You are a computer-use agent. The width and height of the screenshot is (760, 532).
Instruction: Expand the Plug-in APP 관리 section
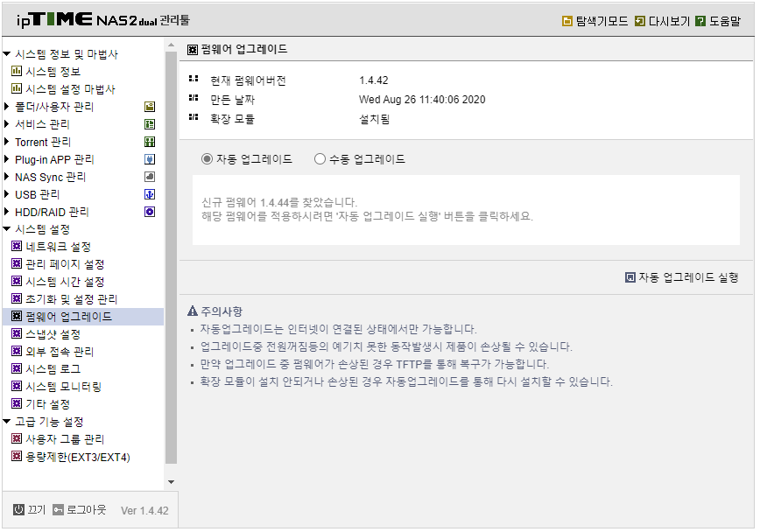coord(6,159)
